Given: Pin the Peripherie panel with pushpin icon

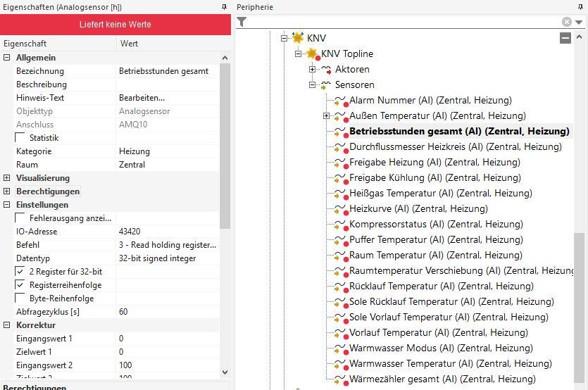Looking at the screenshot, I should (580, 7).
